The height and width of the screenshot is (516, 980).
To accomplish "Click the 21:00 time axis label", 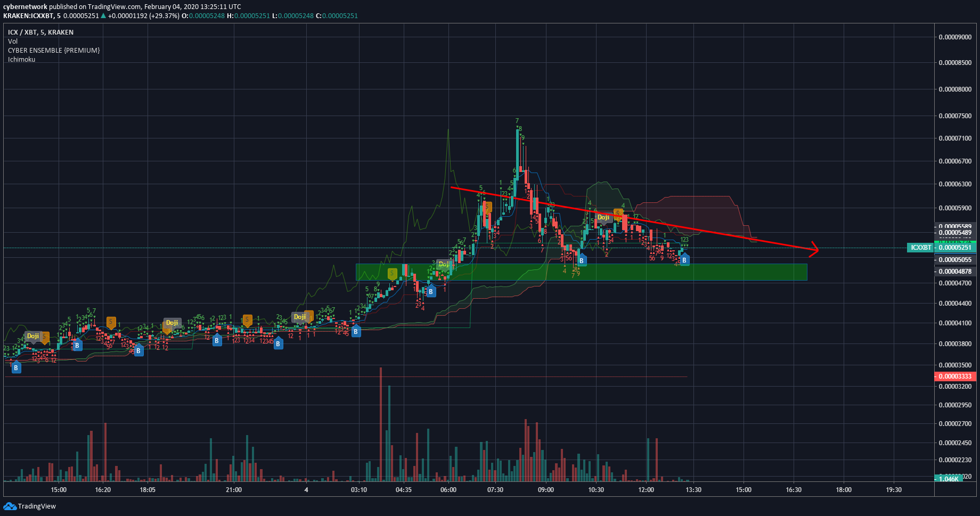I will pos(234,490).
